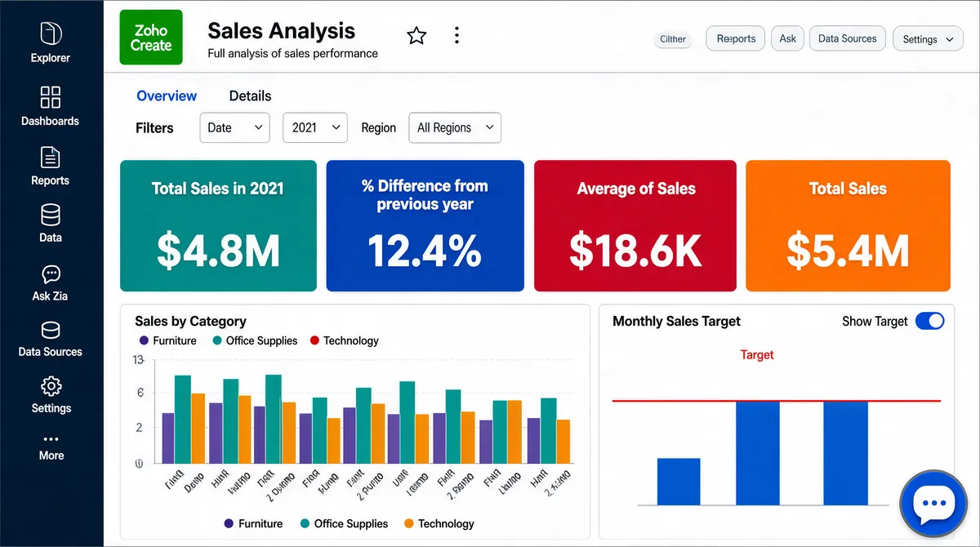Click the red Target label
The image size is (980, 547).
[x=757, y=354]
